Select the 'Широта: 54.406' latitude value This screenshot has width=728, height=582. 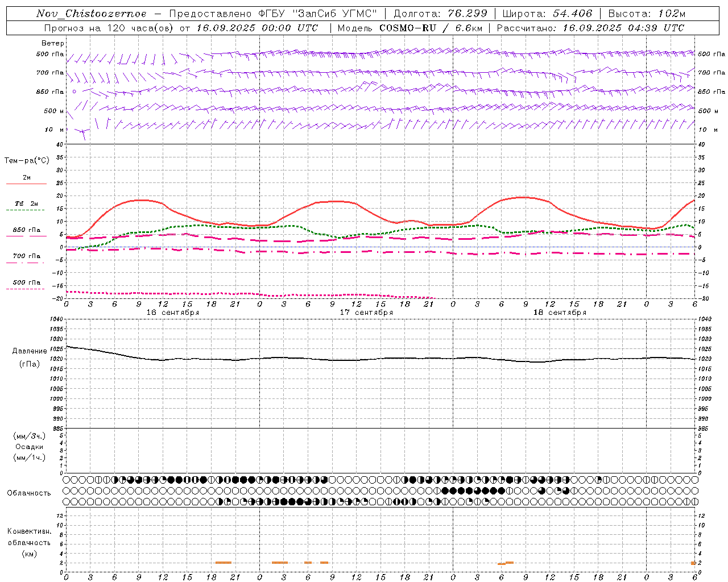point(547,14)
